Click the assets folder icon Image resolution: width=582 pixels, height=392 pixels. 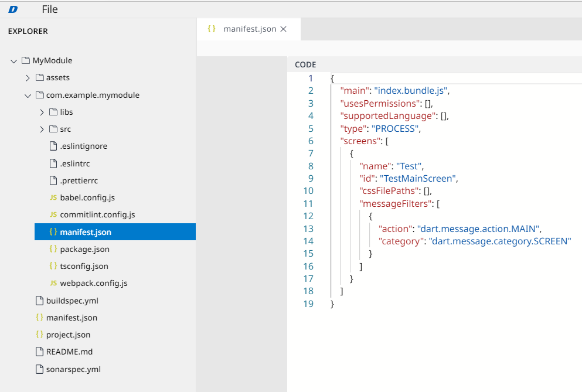[40, 77]
